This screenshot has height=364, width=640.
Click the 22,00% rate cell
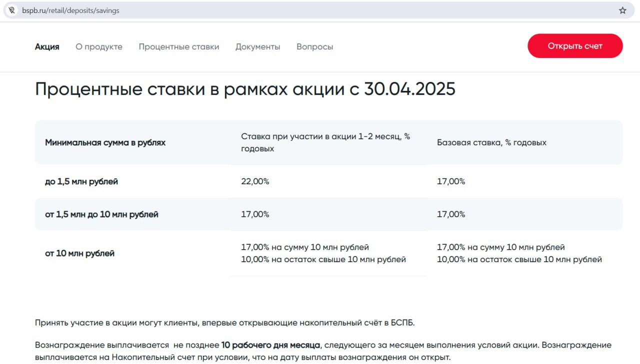pos(255,181)
